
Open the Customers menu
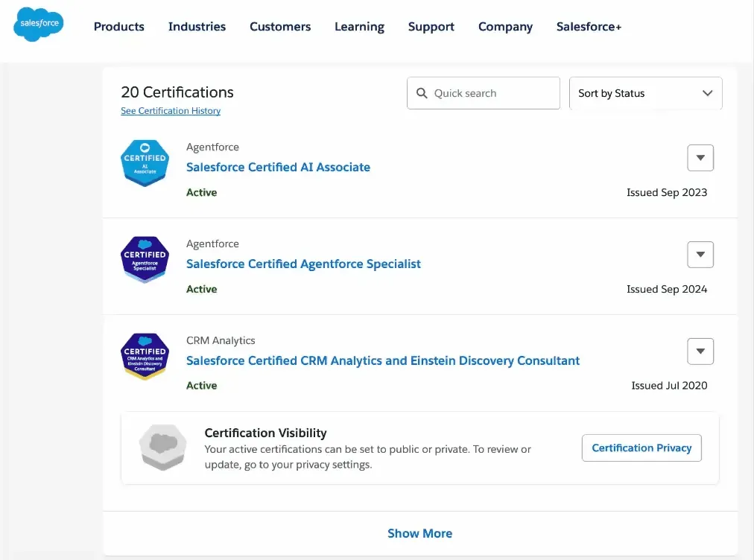280,27
